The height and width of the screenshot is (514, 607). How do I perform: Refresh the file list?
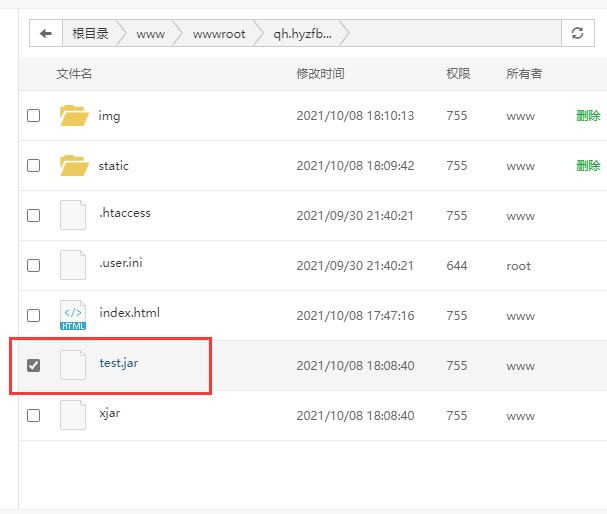578,33
